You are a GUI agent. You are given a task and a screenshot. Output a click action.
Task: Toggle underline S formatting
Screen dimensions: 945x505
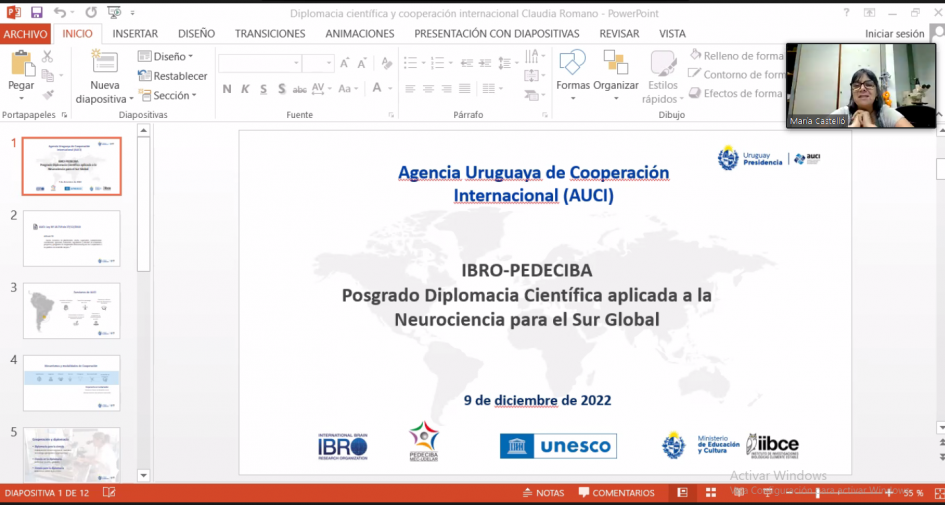coord(263,89)
